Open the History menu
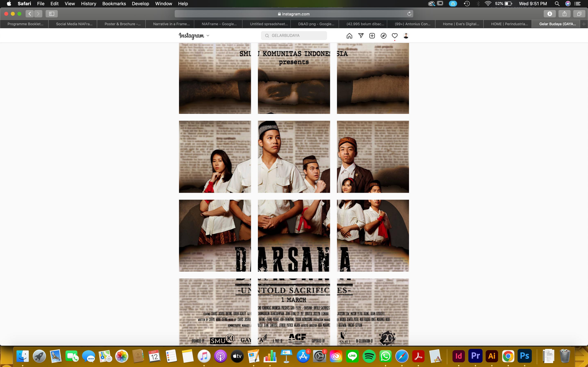Image resolution: width=588 pixels, height=367 pixels. (x=88, y=4)
